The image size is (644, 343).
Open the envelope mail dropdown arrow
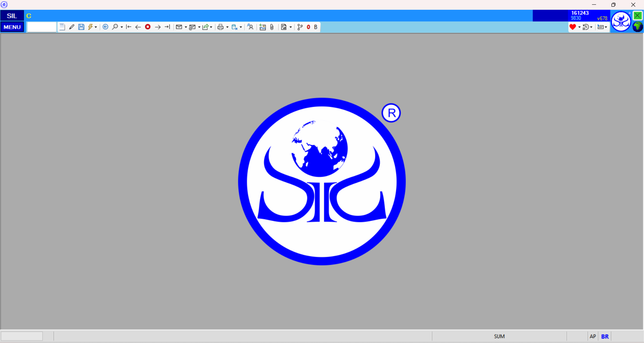click(x=185, y=27)
